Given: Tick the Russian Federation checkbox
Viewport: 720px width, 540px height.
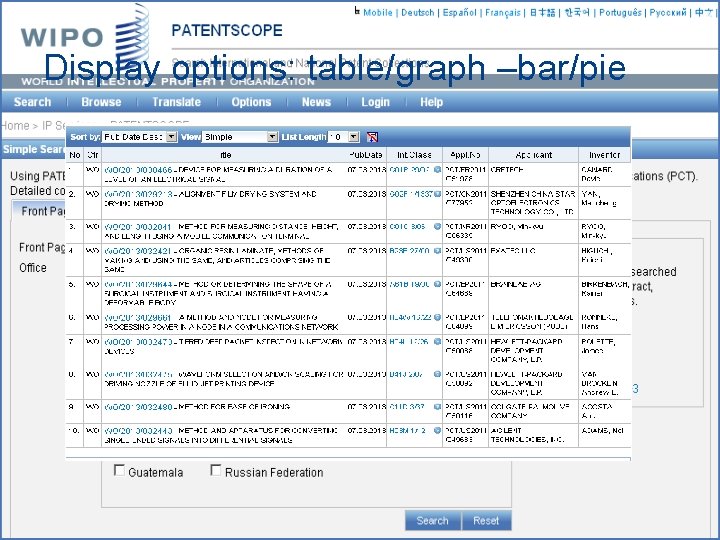Looking at the screenshot, I should tap(215, 470).
